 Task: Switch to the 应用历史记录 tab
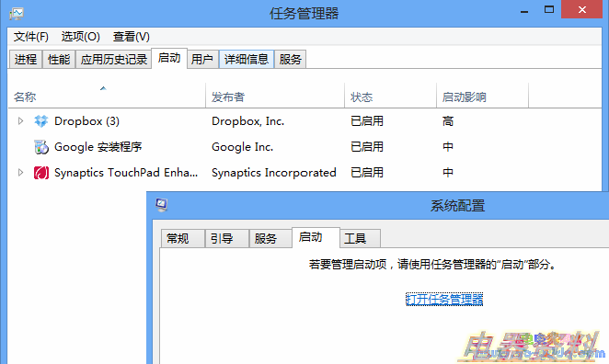(113, 60)
